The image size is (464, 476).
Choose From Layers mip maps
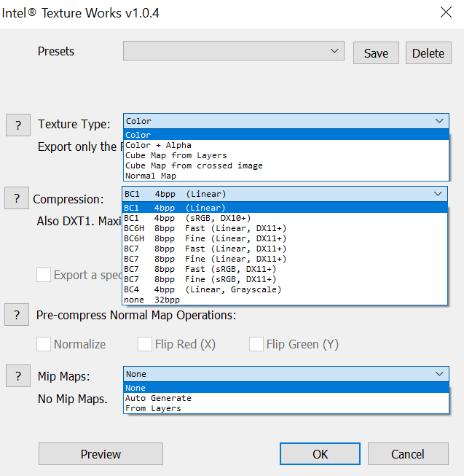click(286, 408)
